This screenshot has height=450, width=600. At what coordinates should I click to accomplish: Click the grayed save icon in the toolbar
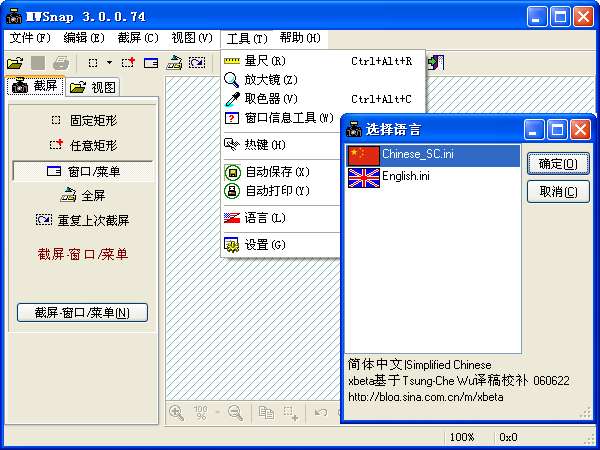(x=38, y=63)
